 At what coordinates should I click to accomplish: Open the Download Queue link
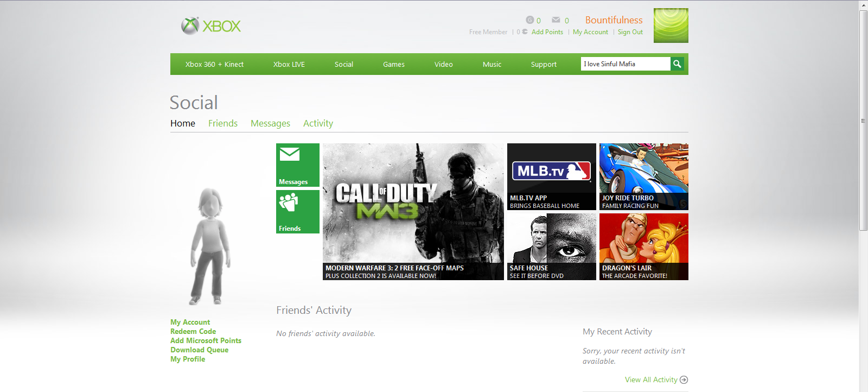tap(199, 350)
